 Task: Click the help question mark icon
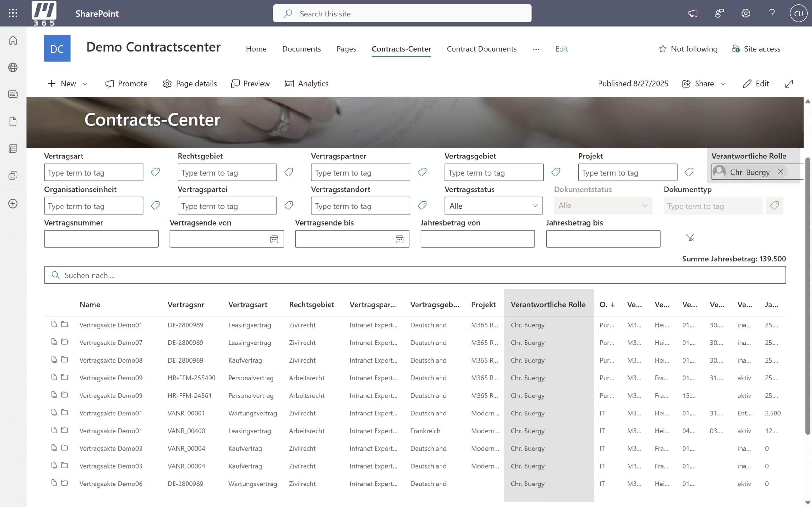click(x=772, y=13)
